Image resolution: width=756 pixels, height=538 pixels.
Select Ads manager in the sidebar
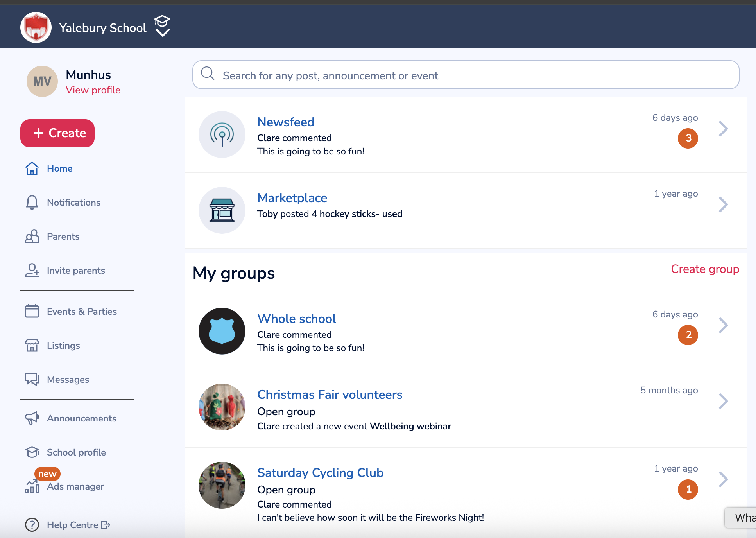(75, 486)
